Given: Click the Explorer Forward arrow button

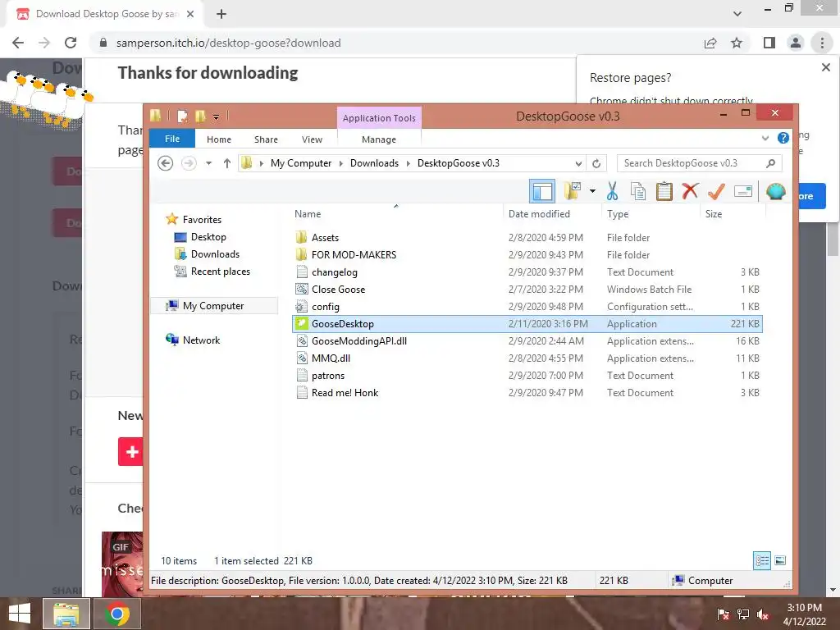Looking at the screenshot, I should coord(189,163).
